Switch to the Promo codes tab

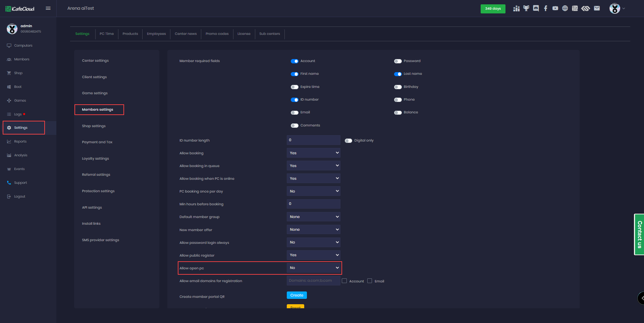[217, 34]
